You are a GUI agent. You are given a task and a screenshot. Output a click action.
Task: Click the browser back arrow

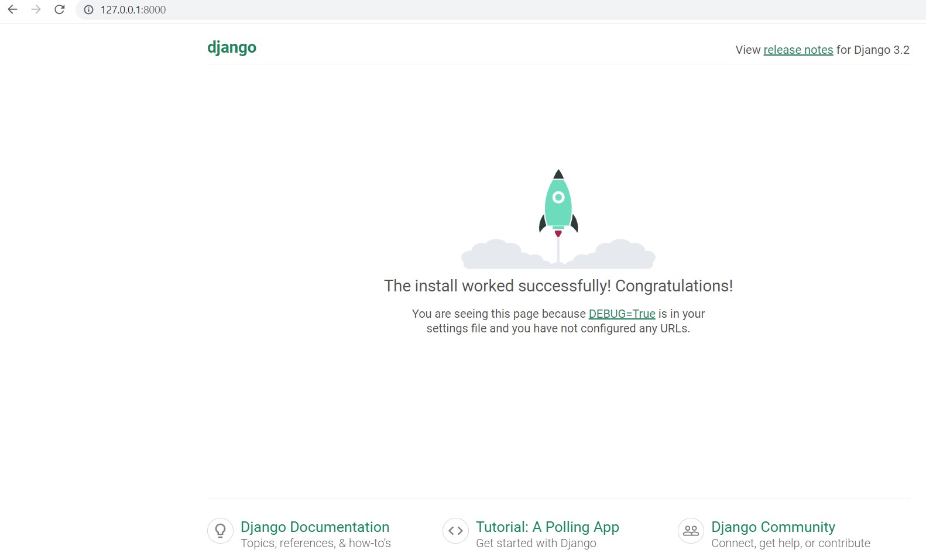12,9
